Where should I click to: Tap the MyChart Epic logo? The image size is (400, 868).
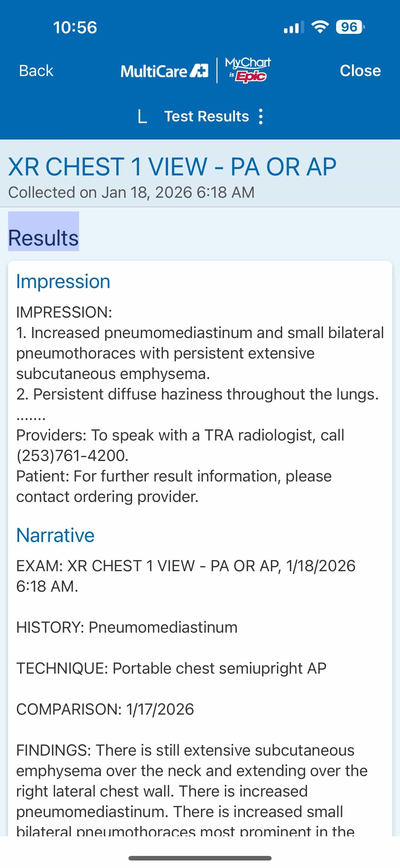(248, 70)
